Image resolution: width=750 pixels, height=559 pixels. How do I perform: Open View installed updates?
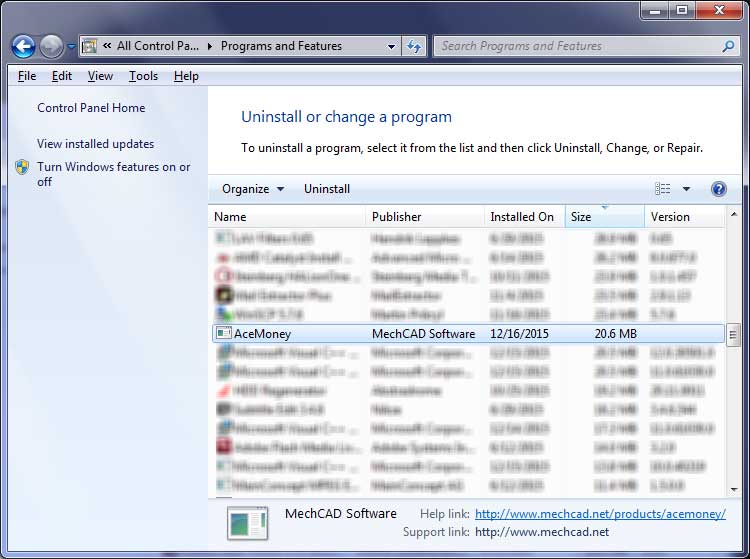tap(95, 144)
